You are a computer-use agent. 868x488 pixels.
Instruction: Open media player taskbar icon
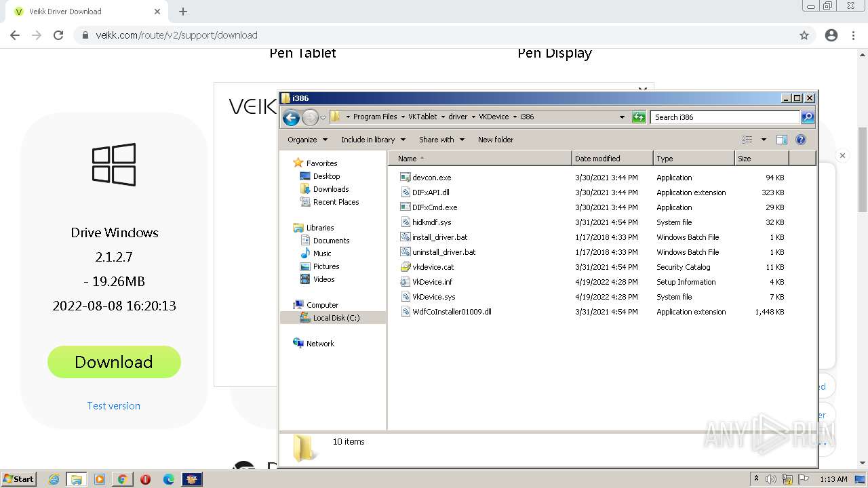[x=100, y=479]
